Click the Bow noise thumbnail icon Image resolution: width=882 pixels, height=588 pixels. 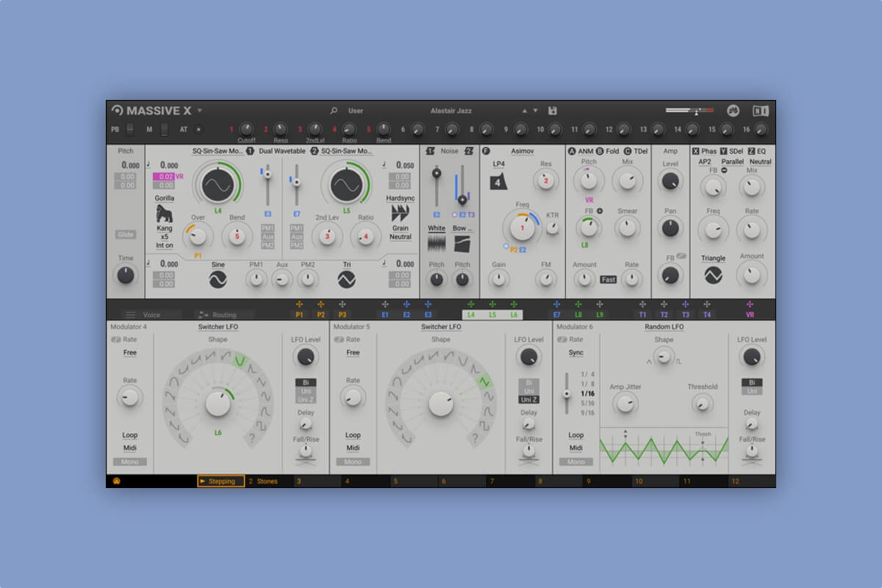coord(462,242)
